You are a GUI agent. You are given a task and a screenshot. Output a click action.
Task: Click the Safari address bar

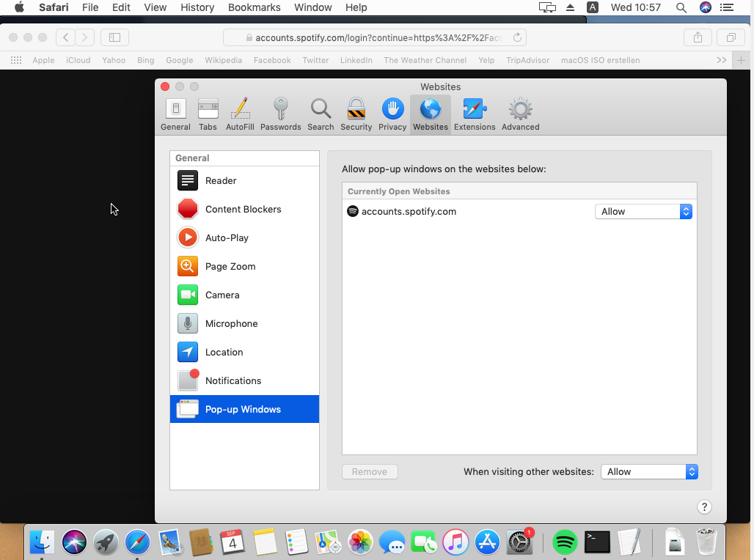point(374,37)
